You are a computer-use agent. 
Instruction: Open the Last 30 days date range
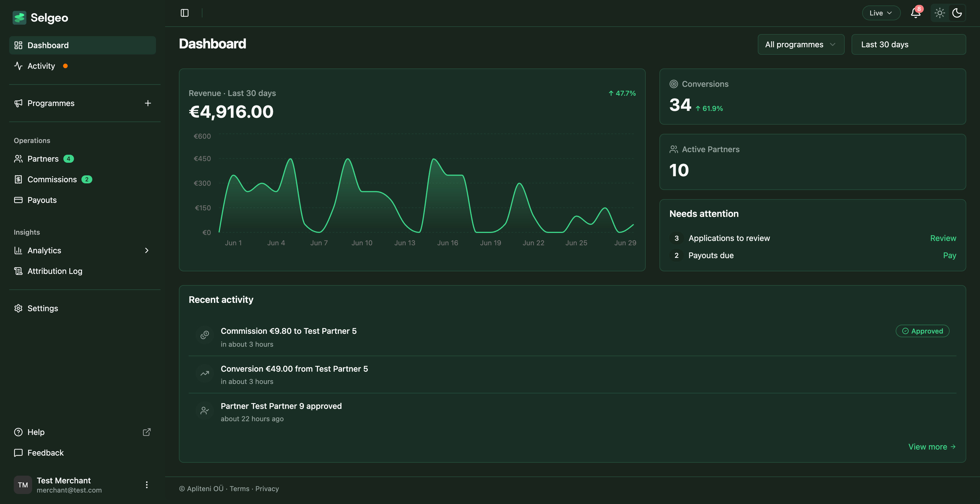(x=909, y=44)
